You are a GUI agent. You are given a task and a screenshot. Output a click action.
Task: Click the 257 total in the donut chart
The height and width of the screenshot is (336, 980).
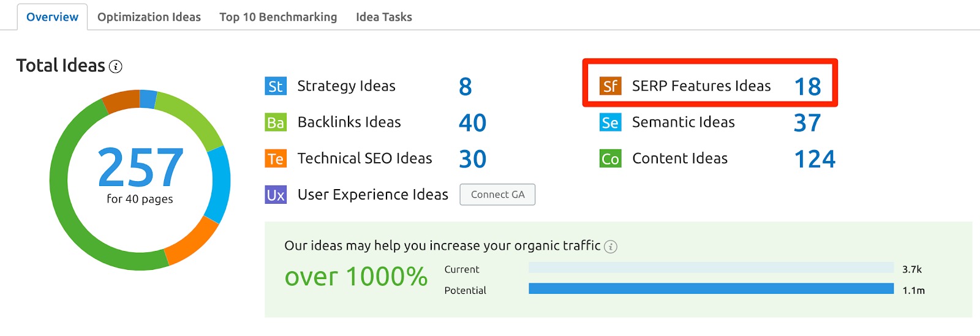click(x=140, y=167)
